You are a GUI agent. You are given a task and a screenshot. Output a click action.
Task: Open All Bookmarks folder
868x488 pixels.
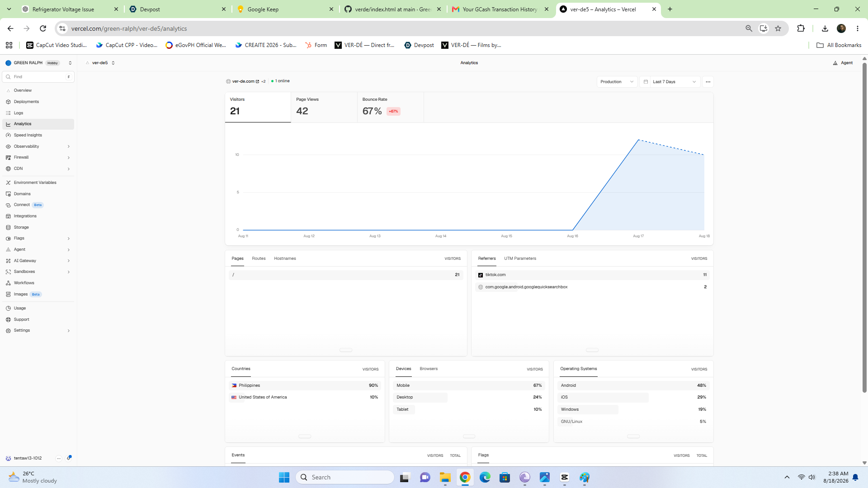click(839, 45)
